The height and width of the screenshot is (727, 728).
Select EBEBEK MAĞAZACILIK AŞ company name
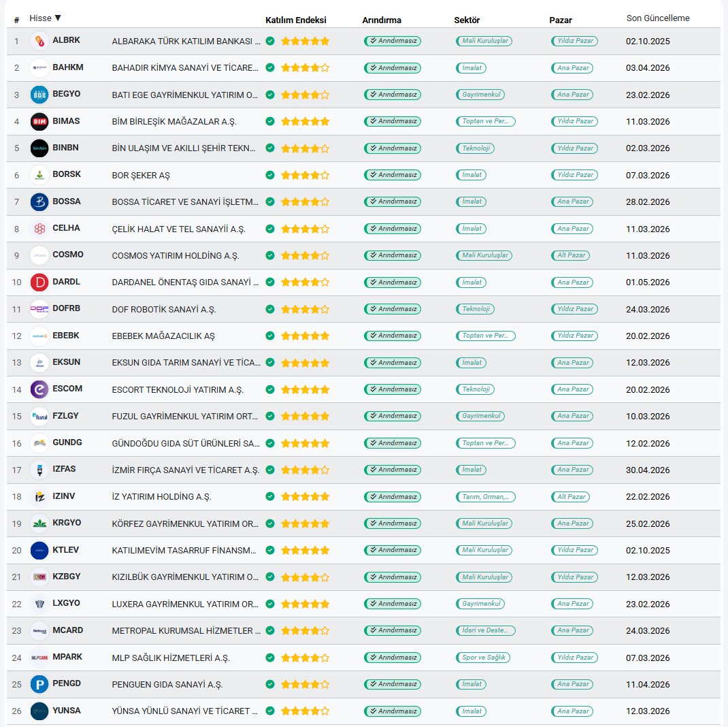coord(163,336)
